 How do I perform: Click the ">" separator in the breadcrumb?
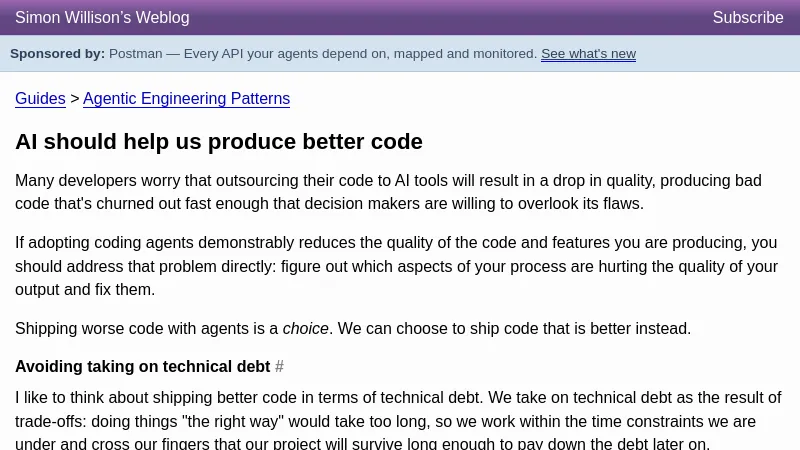click(74, 99)
